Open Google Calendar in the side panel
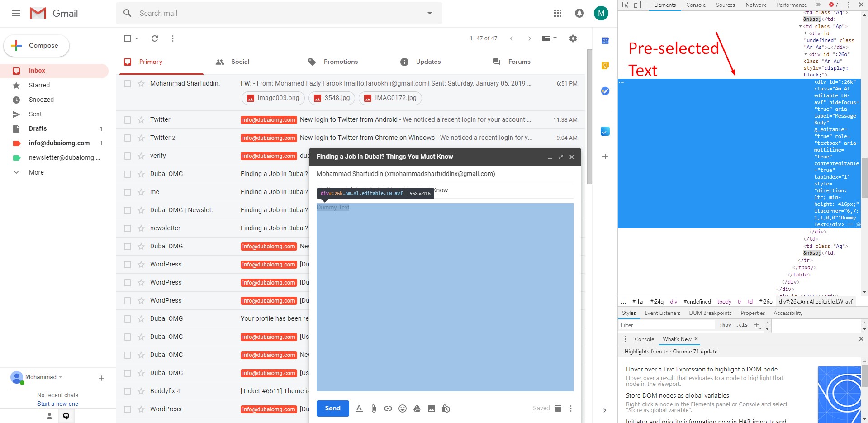 point(605,41)
